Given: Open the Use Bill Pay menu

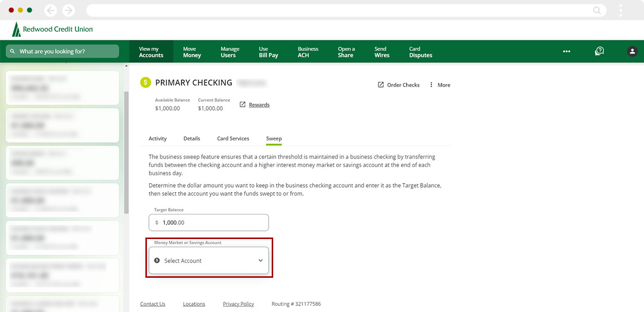Looking at the screenshot, I should [x=268, y=52].
